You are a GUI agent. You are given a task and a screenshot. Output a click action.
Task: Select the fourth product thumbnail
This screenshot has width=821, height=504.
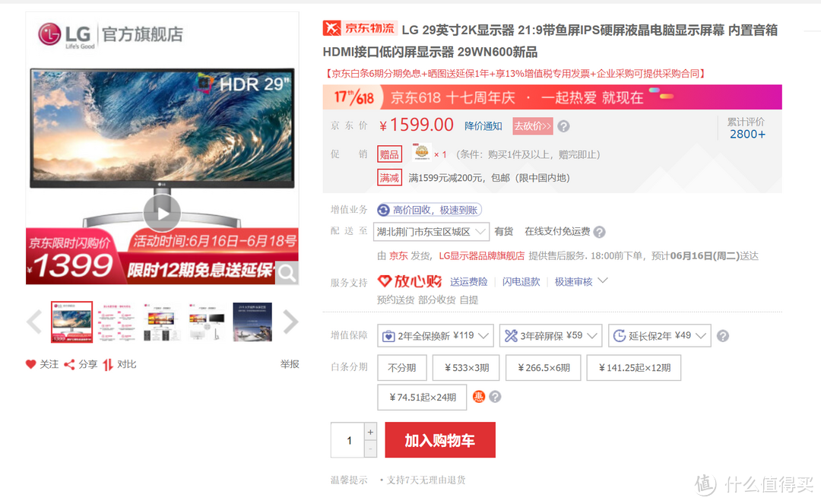click(208, 322)
